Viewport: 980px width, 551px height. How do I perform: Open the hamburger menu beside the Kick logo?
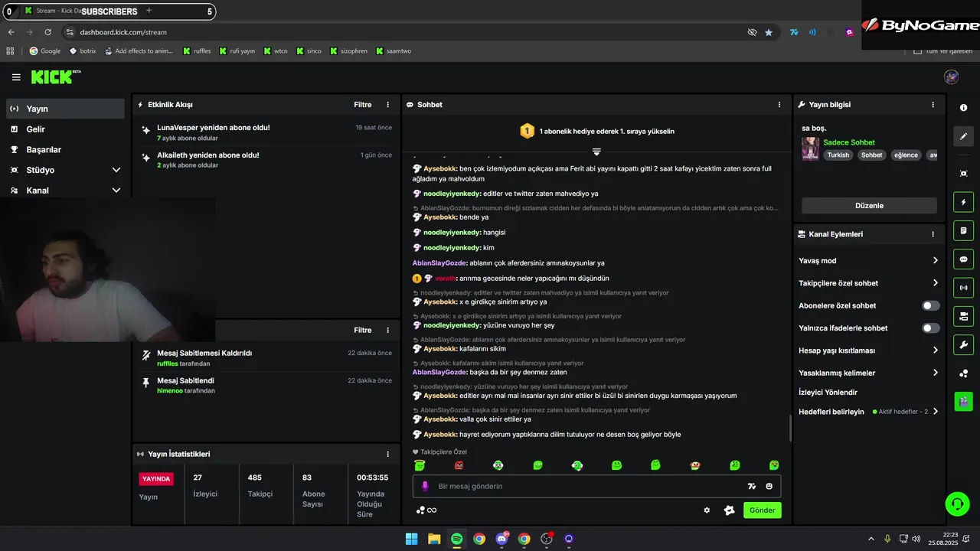pos(16,77)
